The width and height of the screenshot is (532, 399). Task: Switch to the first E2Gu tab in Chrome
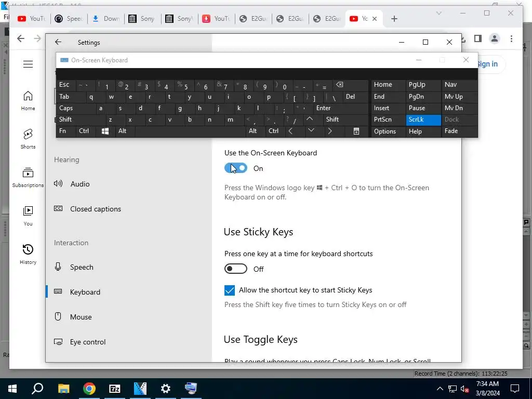tap(253, 19)
